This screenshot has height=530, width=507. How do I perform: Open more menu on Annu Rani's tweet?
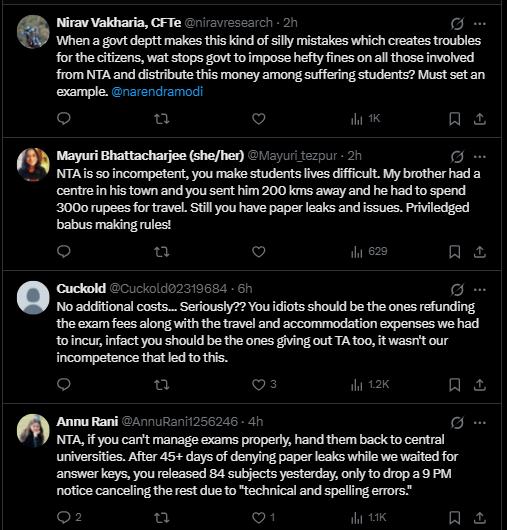(480, 423)
